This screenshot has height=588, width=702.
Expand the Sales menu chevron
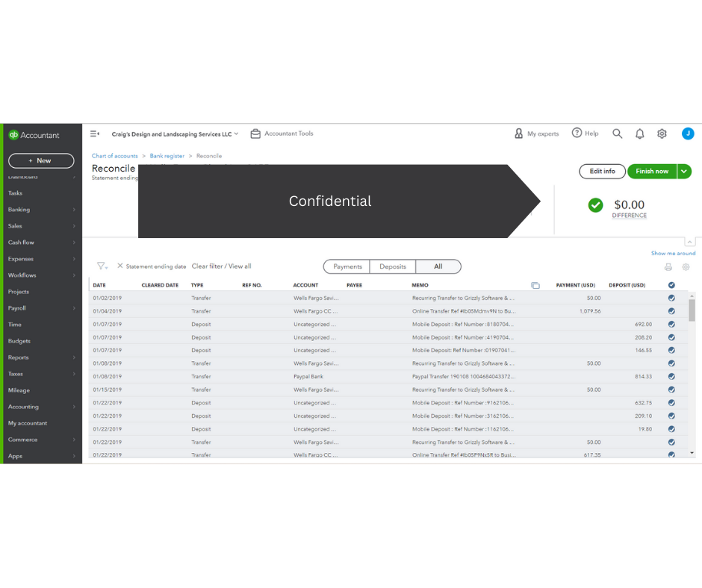pyautogui.click(x=74, y=226)
